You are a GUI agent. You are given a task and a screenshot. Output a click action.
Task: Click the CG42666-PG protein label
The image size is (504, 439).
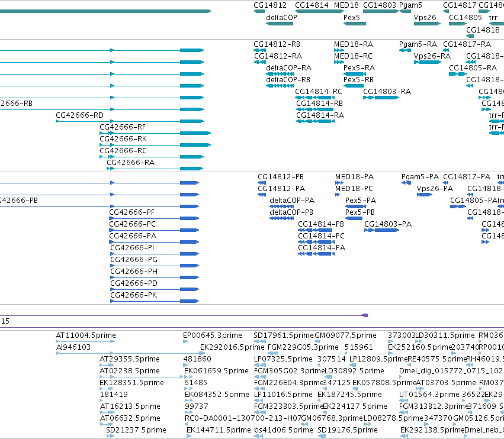coord(134,260)
